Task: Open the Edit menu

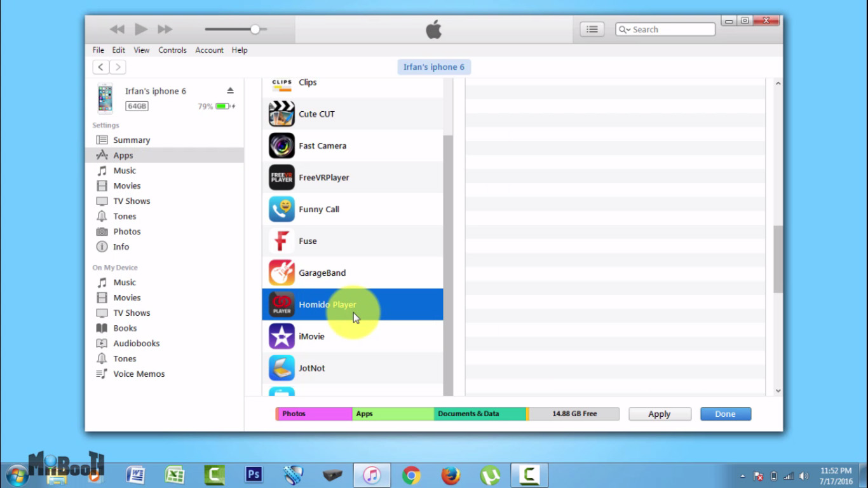Action: coord(119,50)
